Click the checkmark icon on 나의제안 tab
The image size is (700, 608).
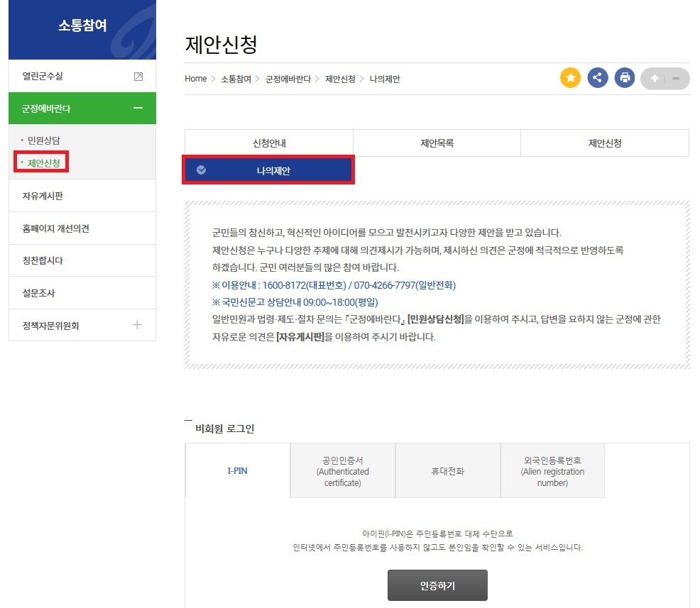(201, 170)
